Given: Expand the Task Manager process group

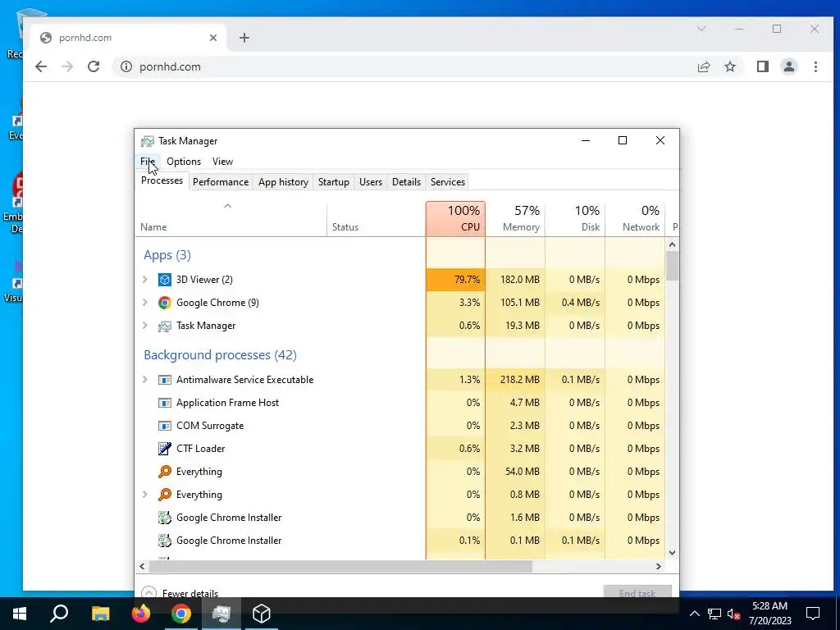Looking at the screenshot, I should (x=144, y=326).
